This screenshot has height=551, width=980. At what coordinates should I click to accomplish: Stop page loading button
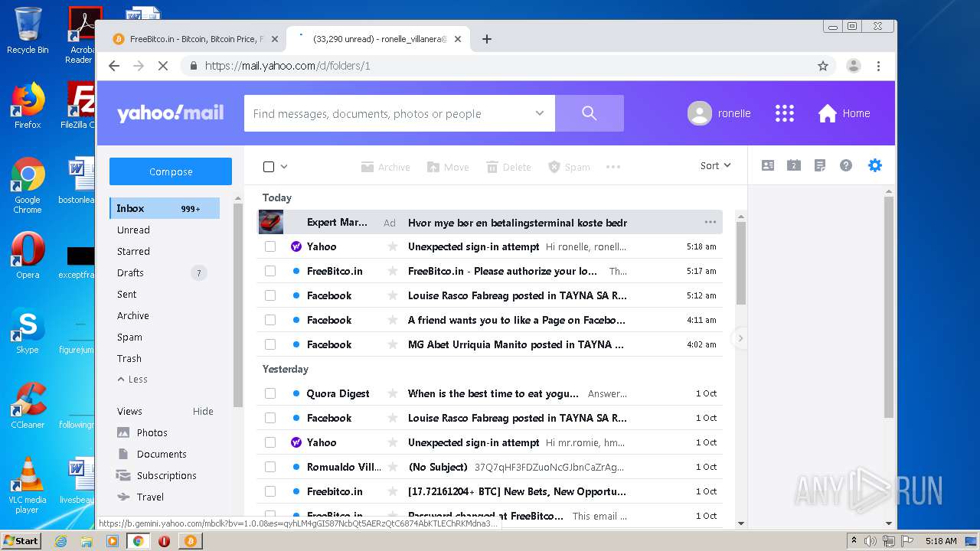pos(163,66)
